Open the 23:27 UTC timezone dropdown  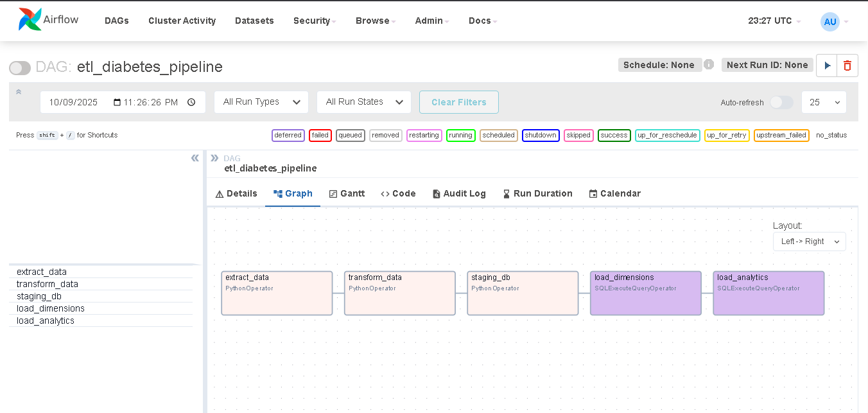pos(774,21)
